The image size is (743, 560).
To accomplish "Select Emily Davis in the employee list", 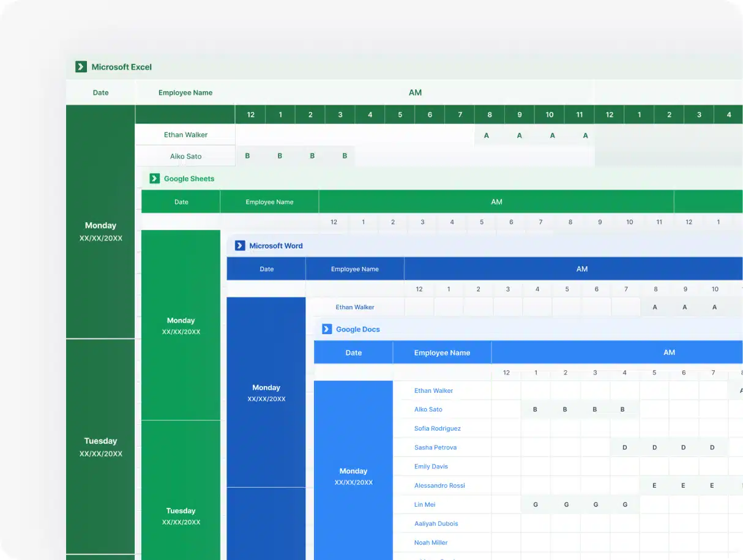I will tap(432, 466).
